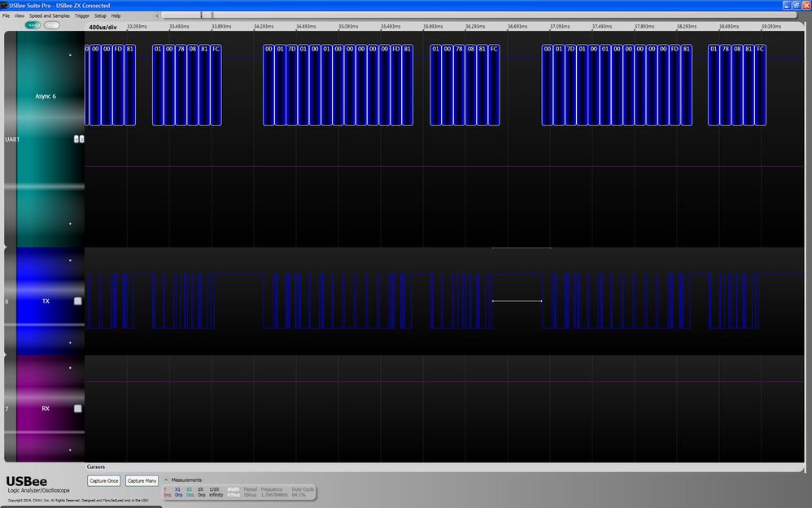Collapse the Measurements panel chevron
The height and width of the screenshot is (508, 812).
click(166, 480)
